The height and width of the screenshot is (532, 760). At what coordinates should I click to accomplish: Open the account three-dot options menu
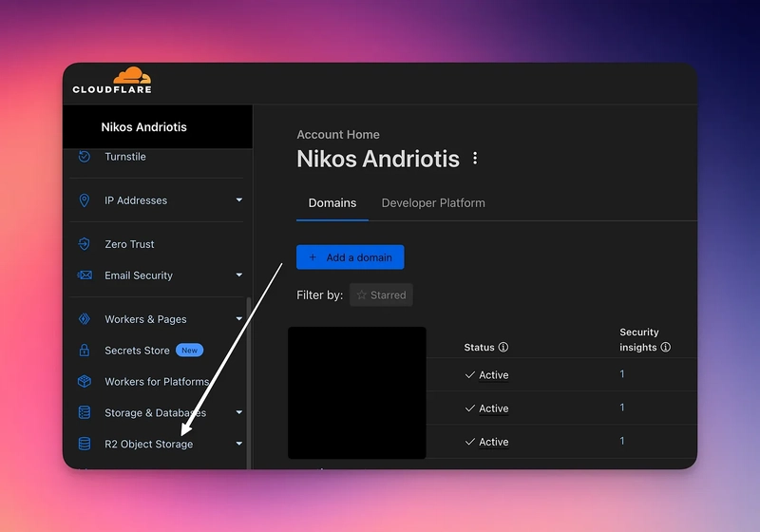point(475,159)
